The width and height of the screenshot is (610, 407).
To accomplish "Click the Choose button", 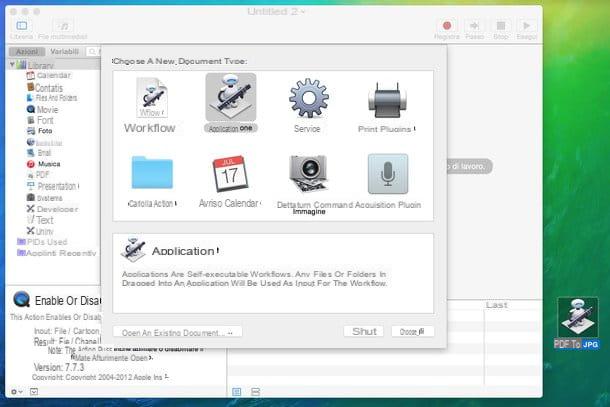I will tap(412, 331).
